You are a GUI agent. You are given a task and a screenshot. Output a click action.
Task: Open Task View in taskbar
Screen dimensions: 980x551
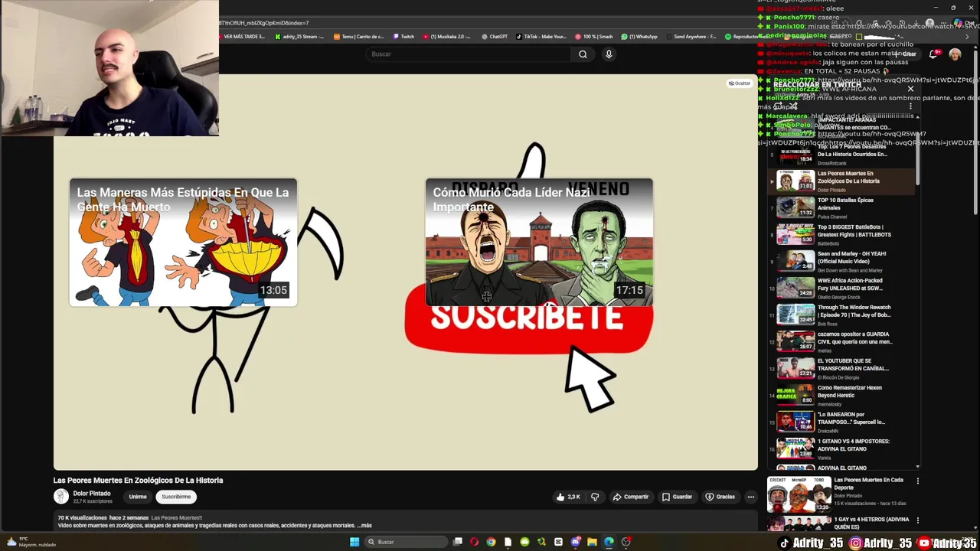coord(458,542)
